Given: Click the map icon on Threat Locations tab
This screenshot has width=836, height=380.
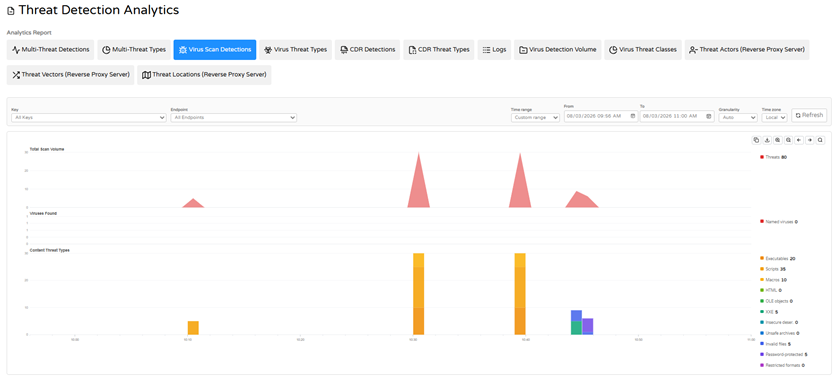Looking at the screenshot, I should coord(146,75).
